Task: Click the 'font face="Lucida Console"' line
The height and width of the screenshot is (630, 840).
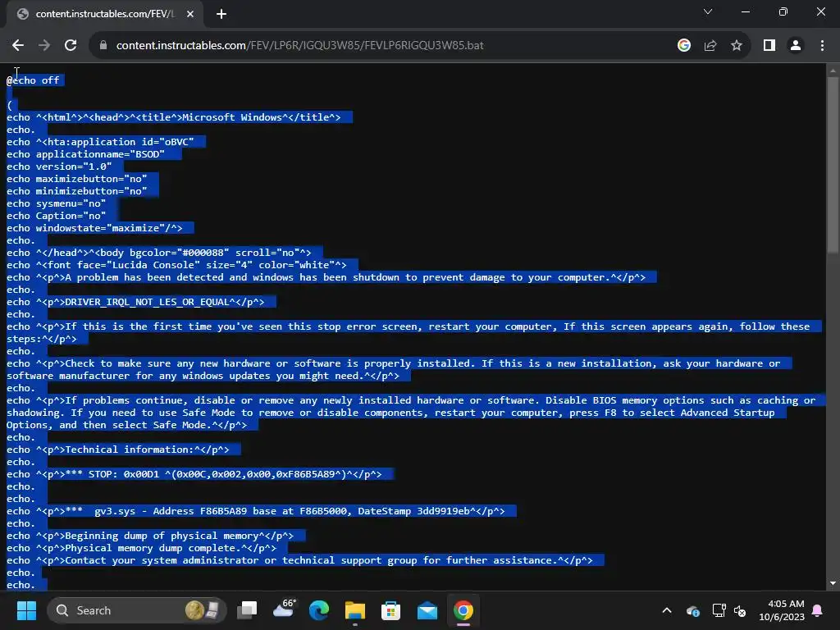Action: [x=176, y=265]
